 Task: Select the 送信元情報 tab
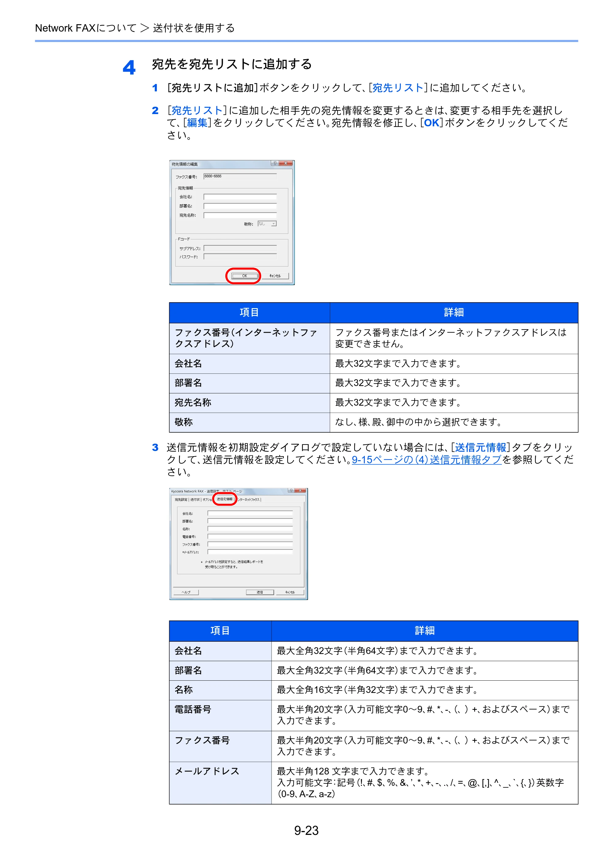click(224, 499)
